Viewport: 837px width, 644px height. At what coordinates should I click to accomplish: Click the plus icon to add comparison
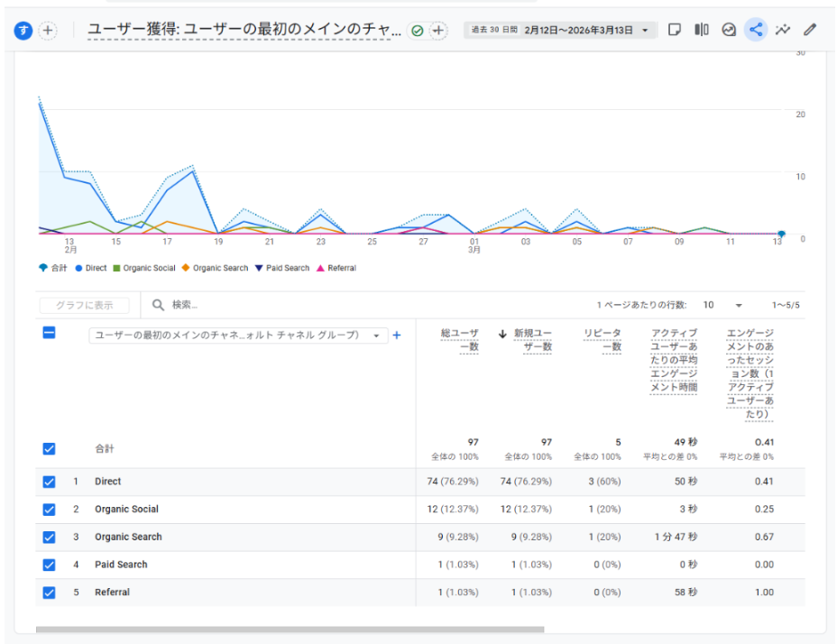48,31
